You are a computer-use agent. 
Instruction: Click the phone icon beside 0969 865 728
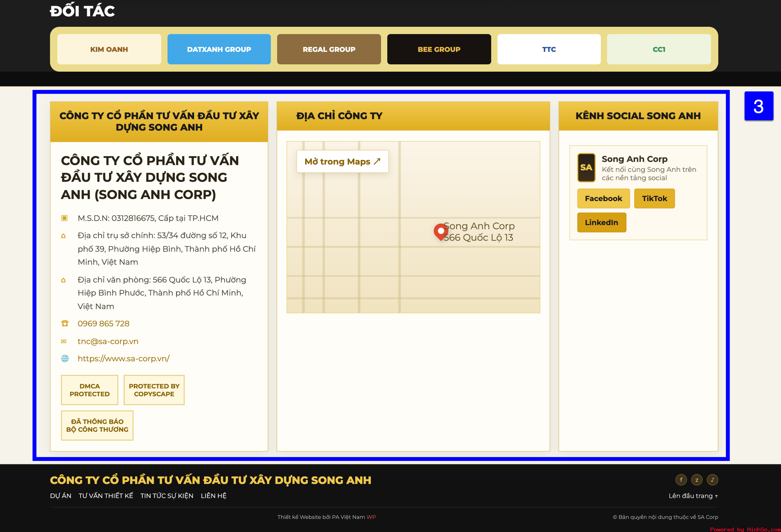click(x=65, y=324)
